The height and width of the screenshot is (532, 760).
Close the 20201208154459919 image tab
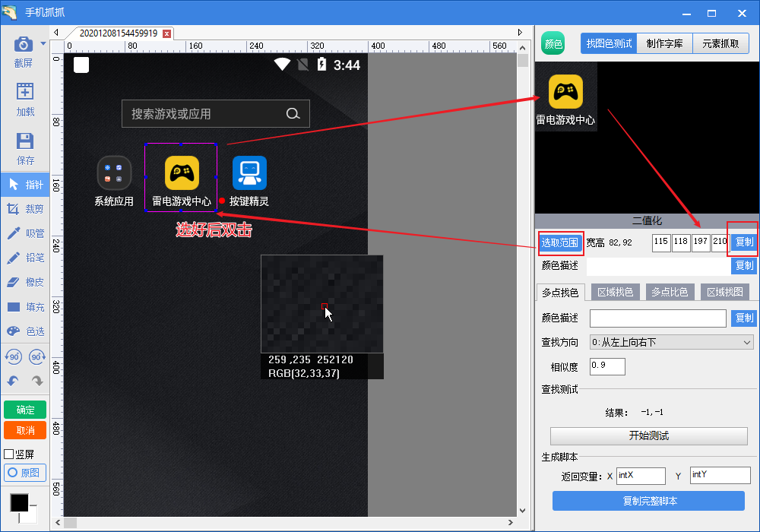[x=166, y=33]
